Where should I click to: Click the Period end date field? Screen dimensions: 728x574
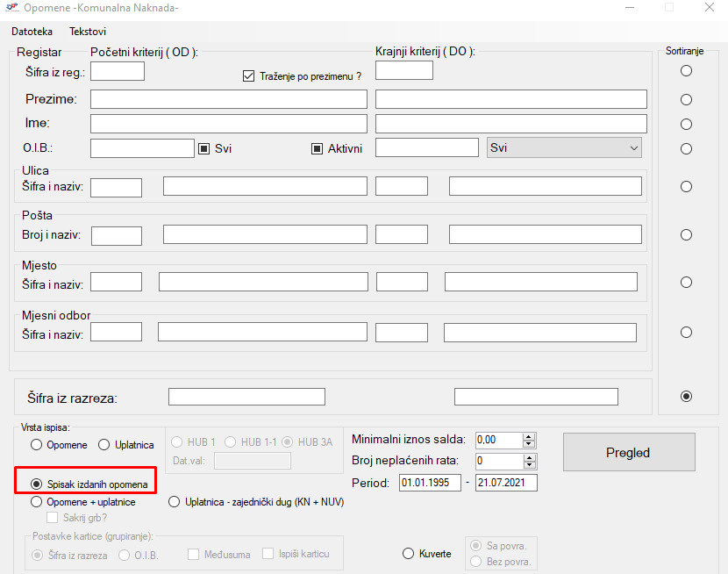point(506,483)
